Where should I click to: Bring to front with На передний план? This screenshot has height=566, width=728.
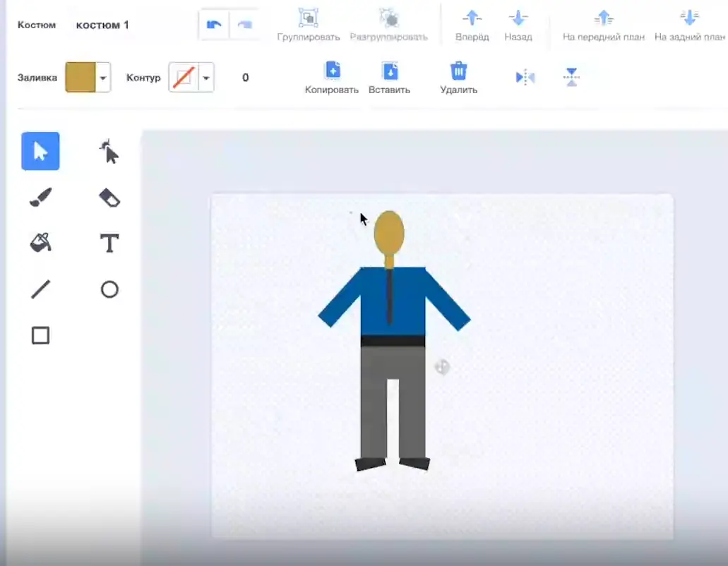point(604,25)
